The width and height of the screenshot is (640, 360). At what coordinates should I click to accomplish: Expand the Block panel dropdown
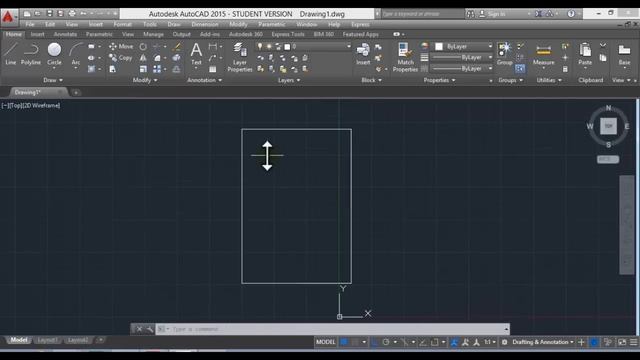[371, 80]
